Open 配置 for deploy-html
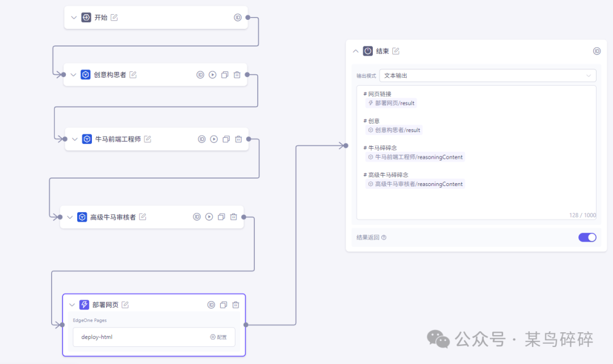Image resolution: width=613 pixels, height=364 pixels. tap(219, 337)
